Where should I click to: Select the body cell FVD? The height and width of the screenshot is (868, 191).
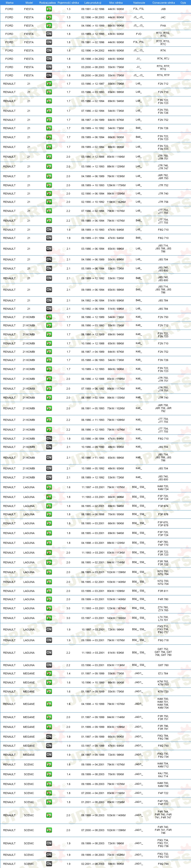coord(139,34)
